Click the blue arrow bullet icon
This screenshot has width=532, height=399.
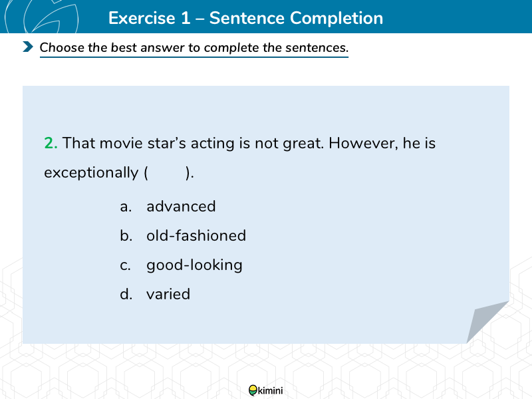point(28,47)
